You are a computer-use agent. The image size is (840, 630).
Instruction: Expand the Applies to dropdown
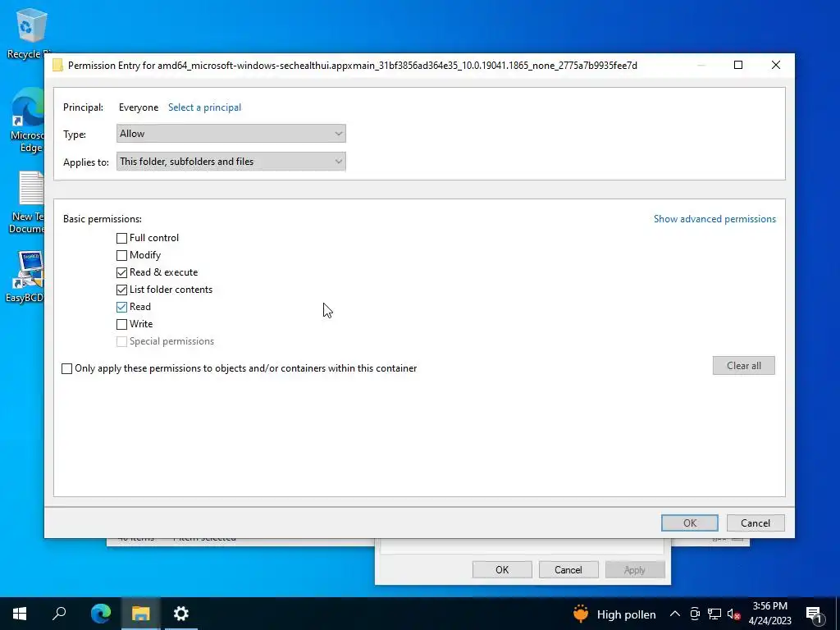(231, 162)
